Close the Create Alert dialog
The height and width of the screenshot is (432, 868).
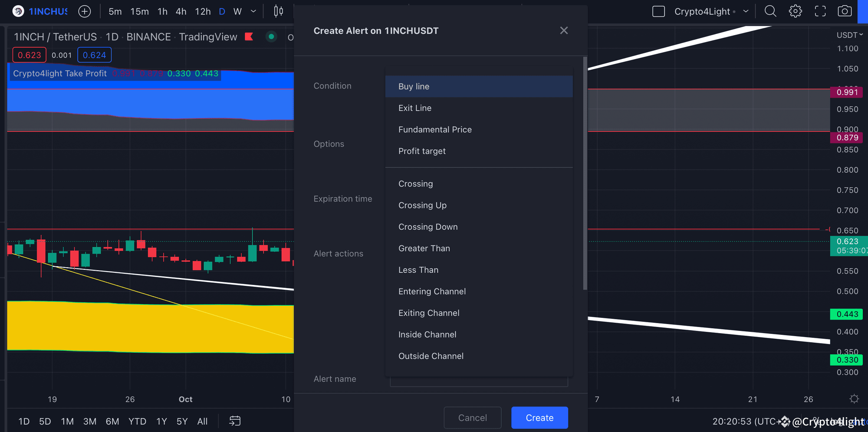(x=564, y=30)
